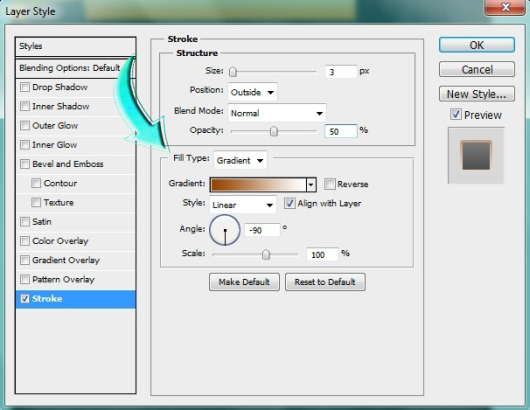Enable the Color Overlay checkbox
The width and height of the screenshot is (530, 410).
coord(25,241)
